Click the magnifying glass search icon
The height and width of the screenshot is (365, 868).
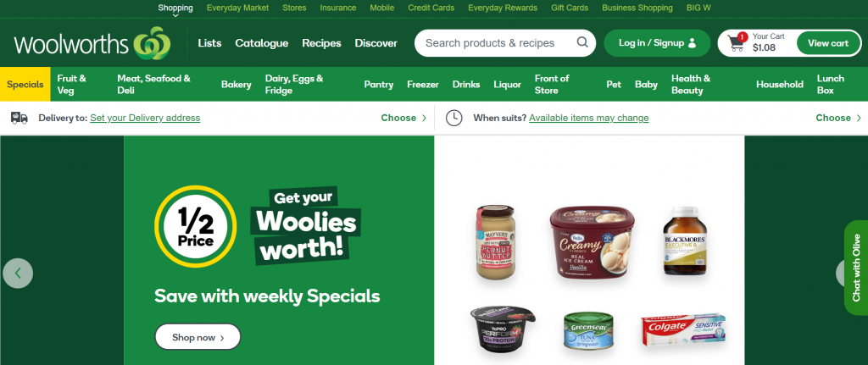582,42
